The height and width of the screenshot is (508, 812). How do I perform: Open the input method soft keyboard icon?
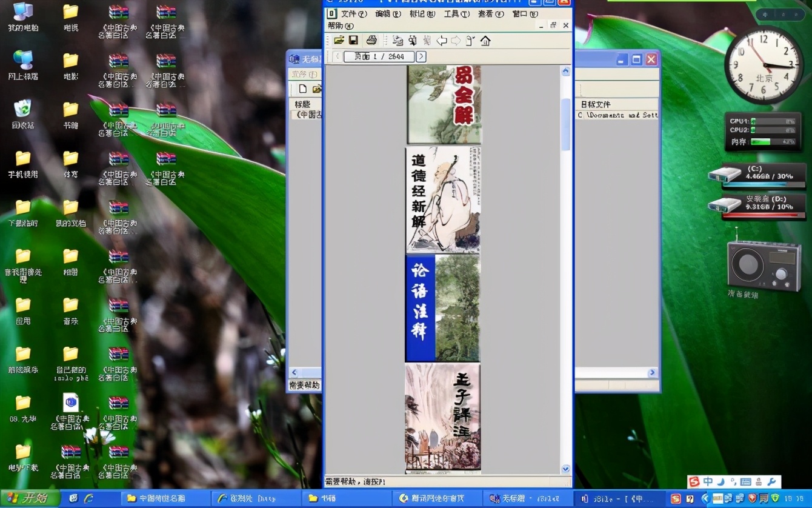point(745,482)
